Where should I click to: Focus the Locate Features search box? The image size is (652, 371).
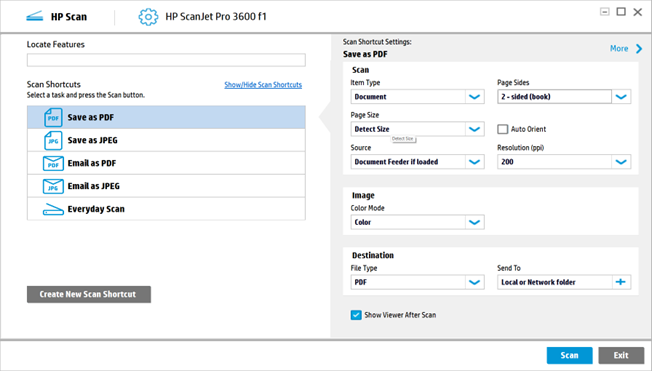(x=166, y=60)
